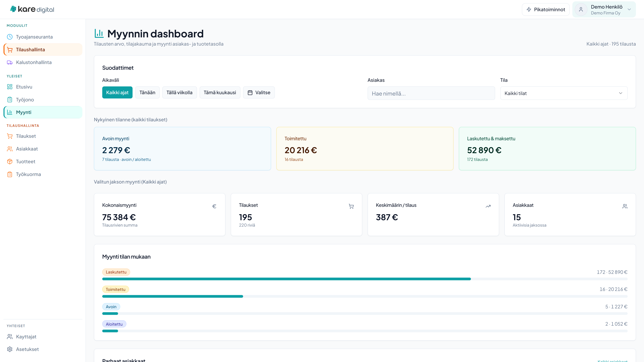Viewport: 644px width, 362px height.
Task: Open the Kaikki tilat status dropdown
Action: [564, 93]
